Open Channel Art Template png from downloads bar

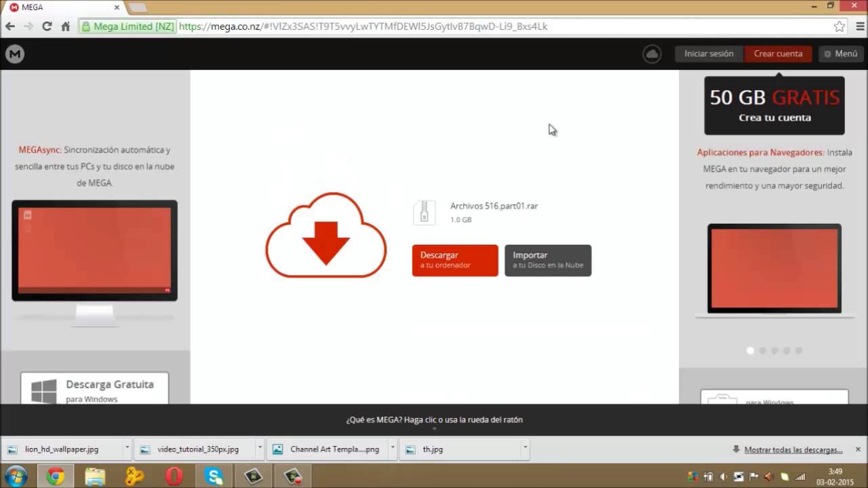(x=329, y=449)
